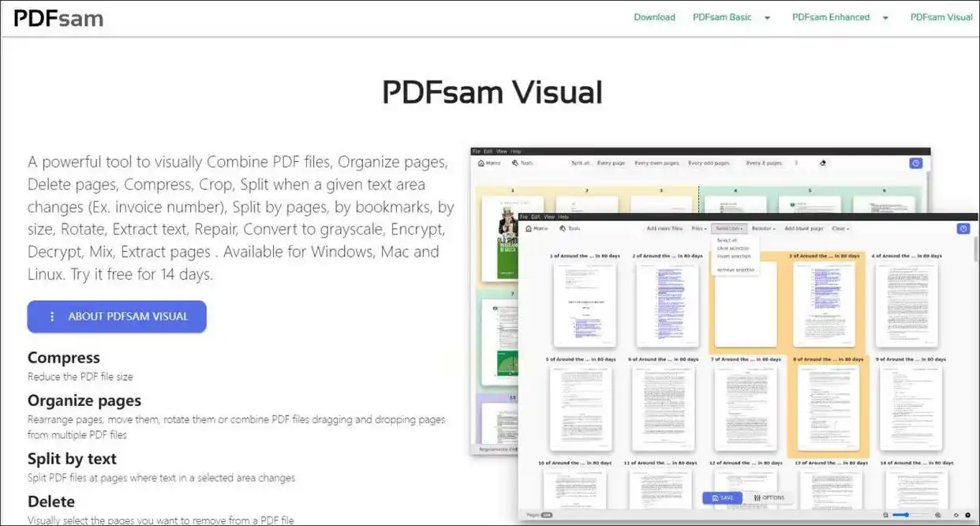Click the PDFsam logo
980x526 pixels.
pyautogui.click(x=58, y=17)
